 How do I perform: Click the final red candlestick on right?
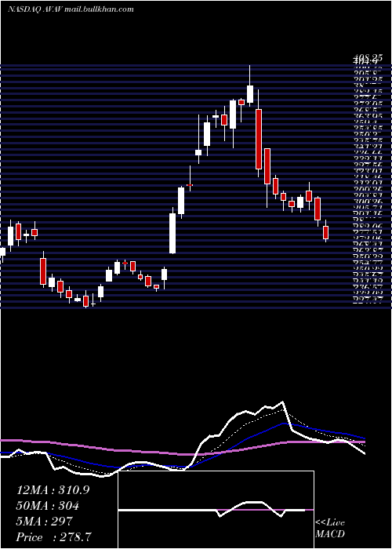pyautogui.click(x=326, y=232)
